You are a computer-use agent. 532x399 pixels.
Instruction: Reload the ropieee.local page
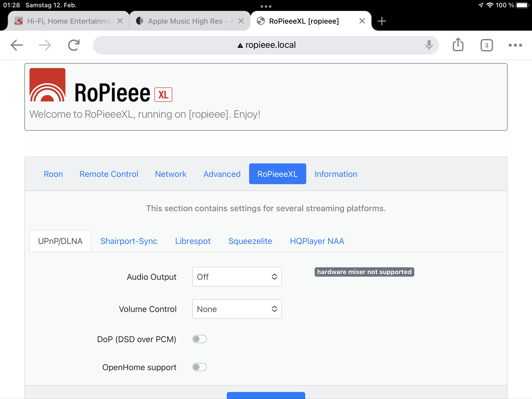click(x=74, y=45)
